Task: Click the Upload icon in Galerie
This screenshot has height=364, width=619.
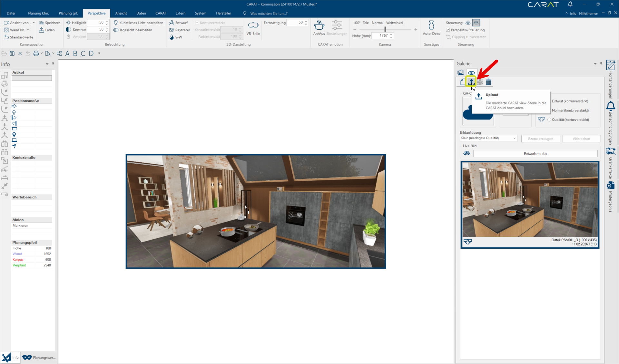Action: [471, 82]
